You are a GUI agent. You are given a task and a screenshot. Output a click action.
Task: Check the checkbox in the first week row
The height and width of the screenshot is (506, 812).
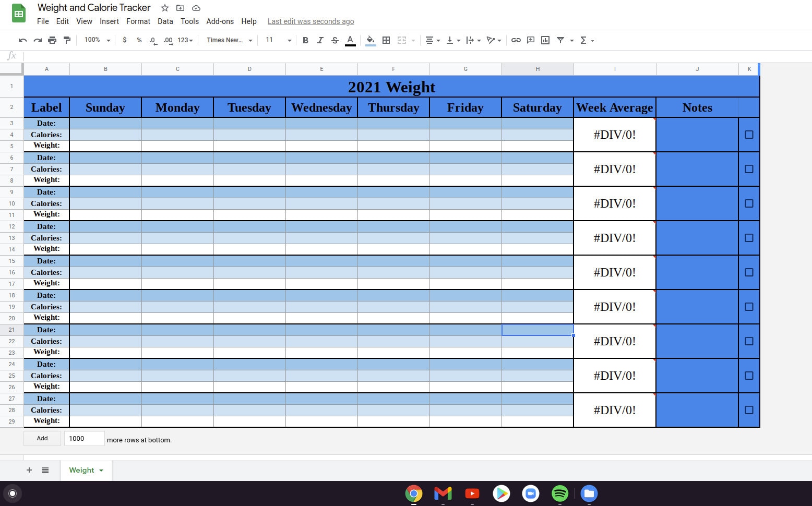(749, 134)
